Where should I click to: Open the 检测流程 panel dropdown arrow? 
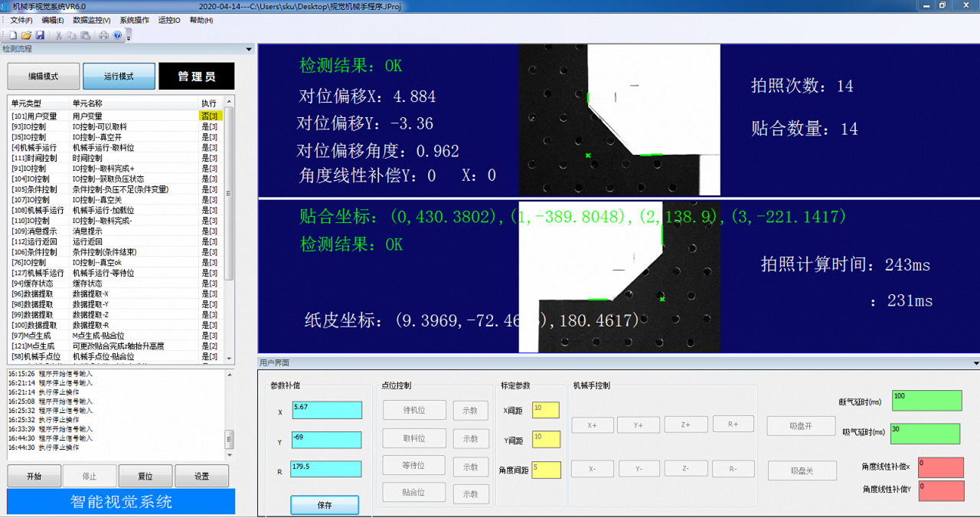point(248,49)
